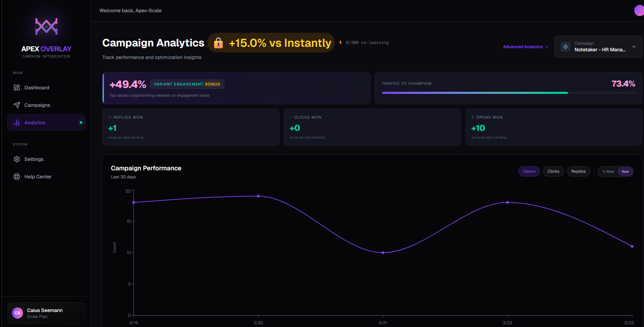Viewport: 644px width, 327px height.
Task: Click the Variant Engagement Bonus badge
Action: [187, 84]
